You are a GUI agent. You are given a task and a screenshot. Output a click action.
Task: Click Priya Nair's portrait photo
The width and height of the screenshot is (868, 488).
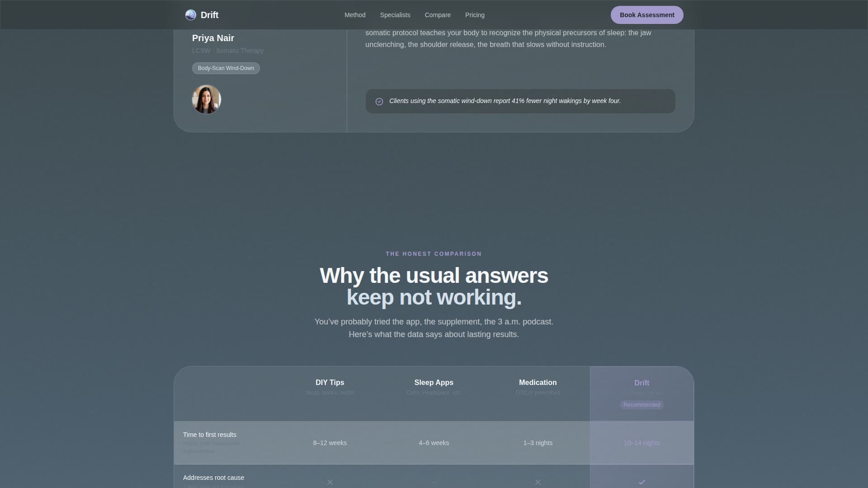(x=207, y=99)
